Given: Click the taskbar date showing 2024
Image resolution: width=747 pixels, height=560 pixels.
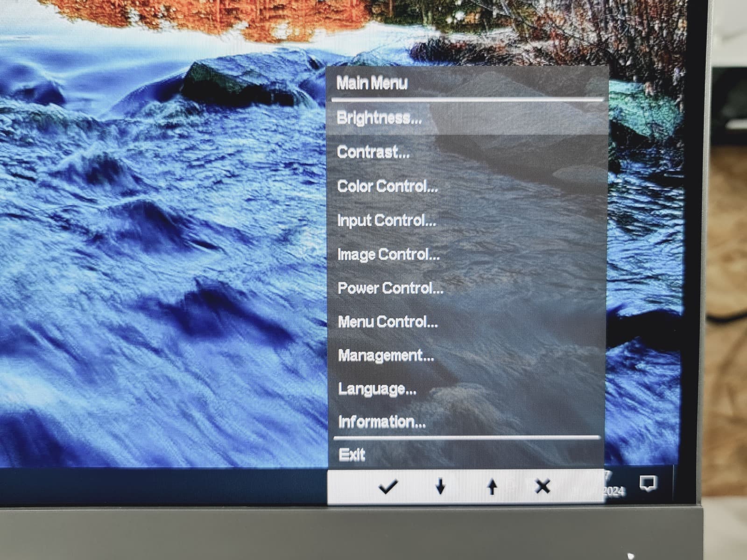Looking at the screenshot, I should coord(613,491).
